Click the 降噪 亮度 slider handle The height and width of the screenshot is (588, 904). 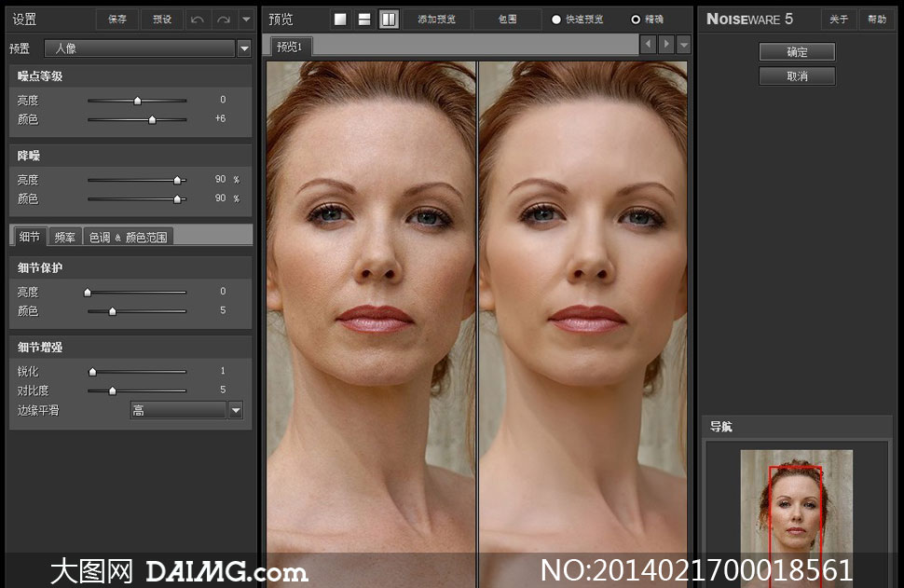point(177,180)
